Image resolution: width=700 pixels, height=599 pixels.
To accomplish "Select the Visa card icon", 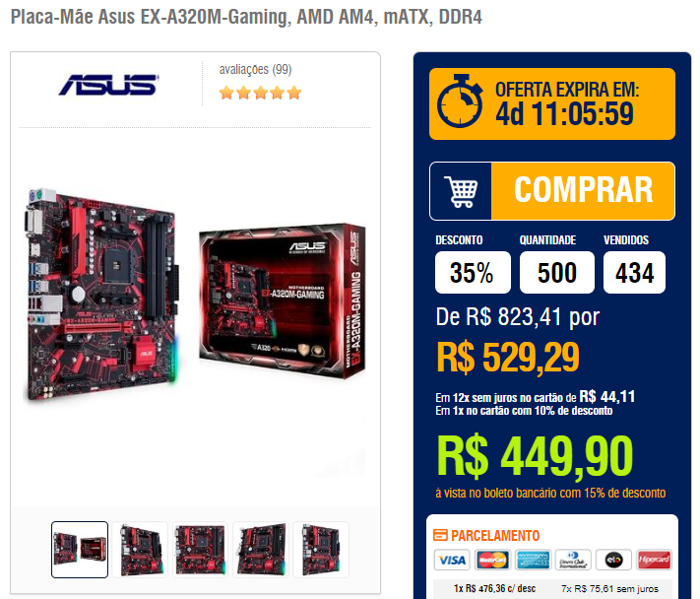I will coord(451,560).
